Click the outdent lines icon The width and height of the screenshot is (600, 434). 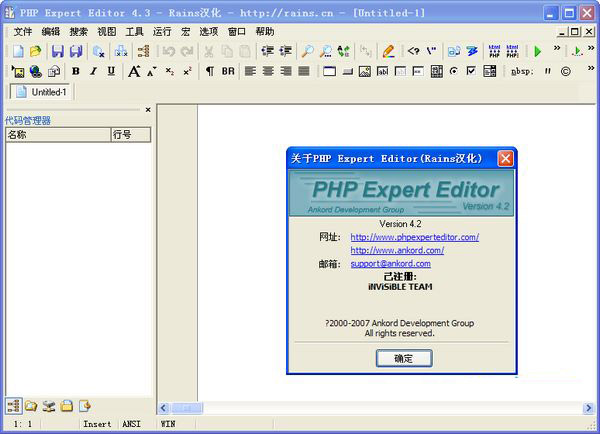[x=285, y=51]
